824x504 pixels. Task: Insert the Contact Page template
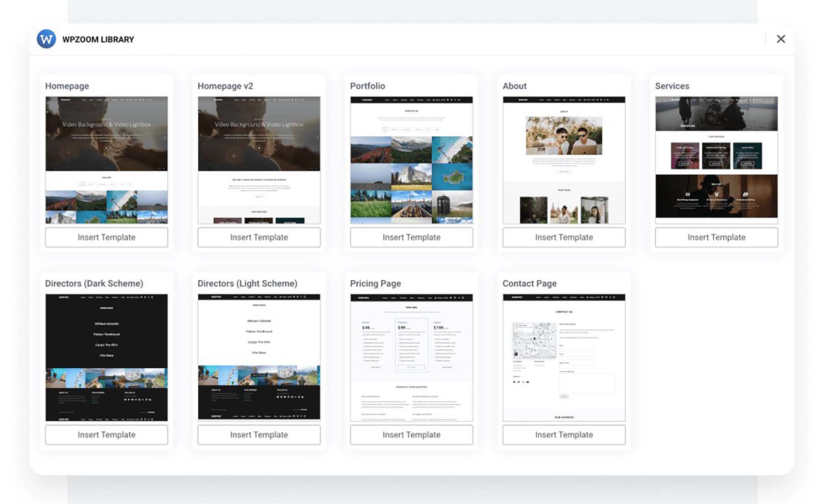[x=564, y=434]
